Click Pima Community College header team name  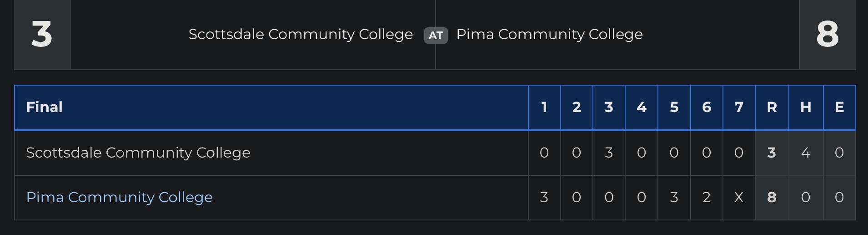tap(549, 34)
